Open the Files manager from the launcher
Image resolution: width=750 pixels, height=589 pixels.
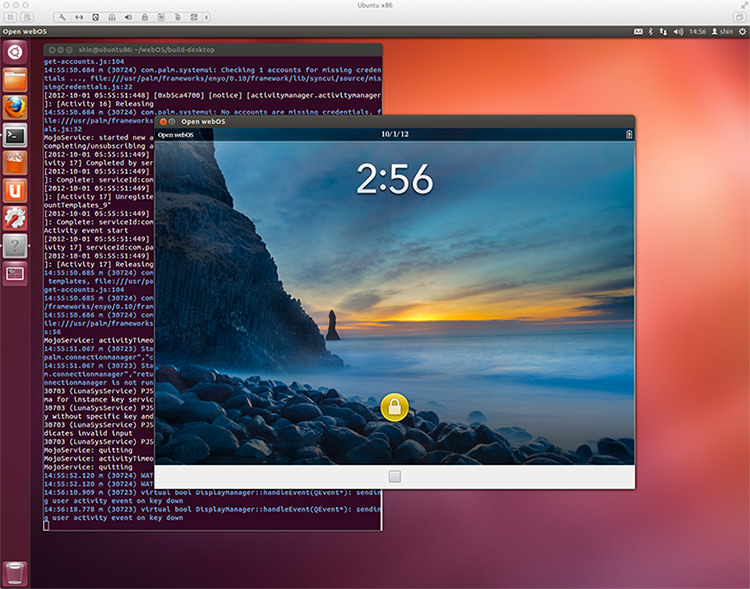coord(15,79)
